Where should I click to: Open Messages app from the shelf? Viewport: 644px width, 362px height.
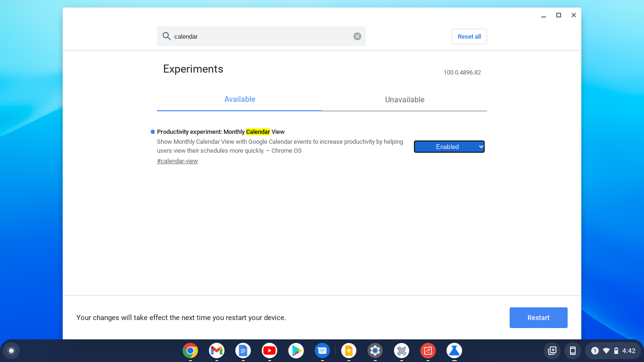[322, 351]
